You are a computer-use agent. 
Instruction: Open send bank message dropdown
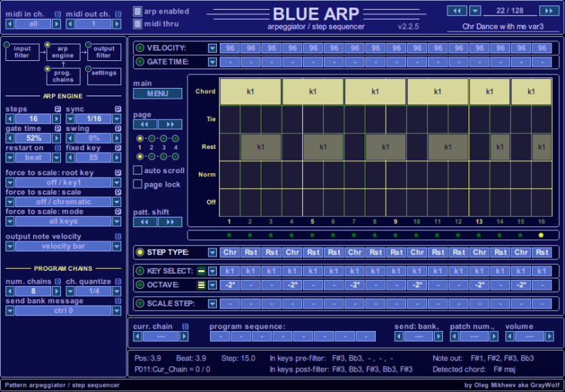pos(116,311)
